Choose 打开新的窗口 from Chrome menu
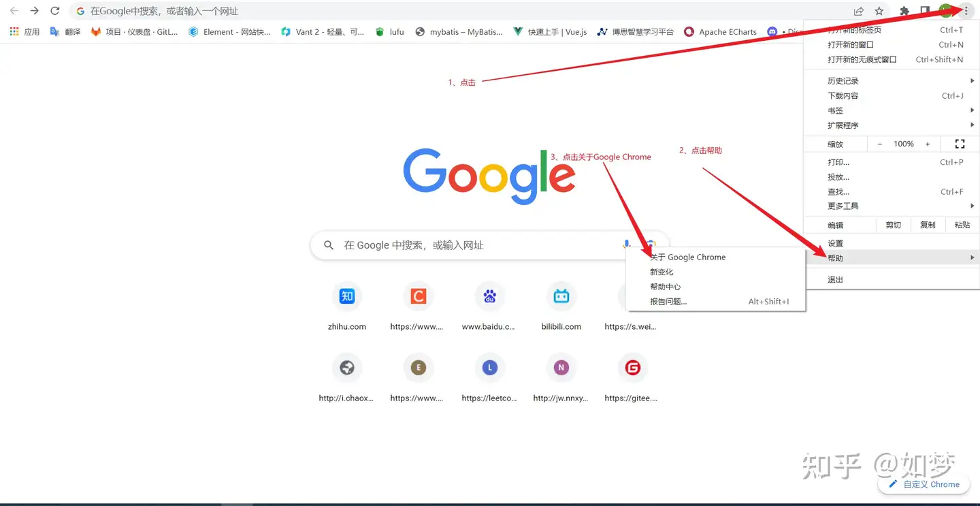Image resolution: width=980 pixels, height=506 pixels. pyautogui.click(x=892, y=44)
